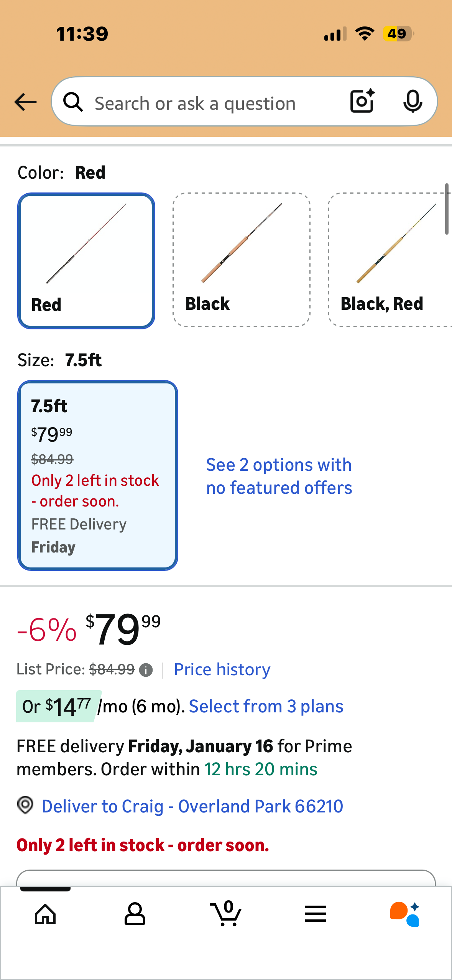
Task: Select the 7.5ft size option
Action: 98,475
